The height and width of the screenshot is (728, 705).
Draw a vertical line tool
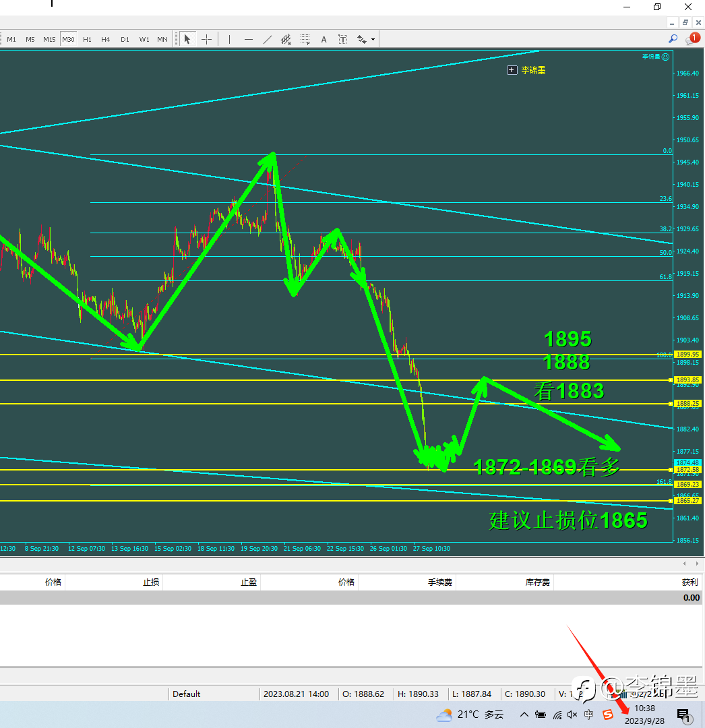(229, 40)
